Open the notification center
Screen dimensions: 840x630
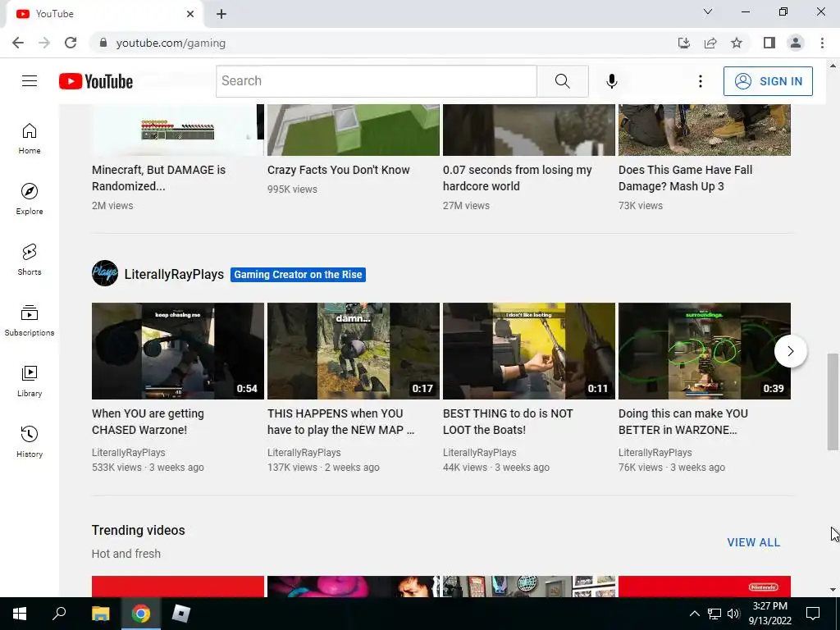(x=813, y=614)
